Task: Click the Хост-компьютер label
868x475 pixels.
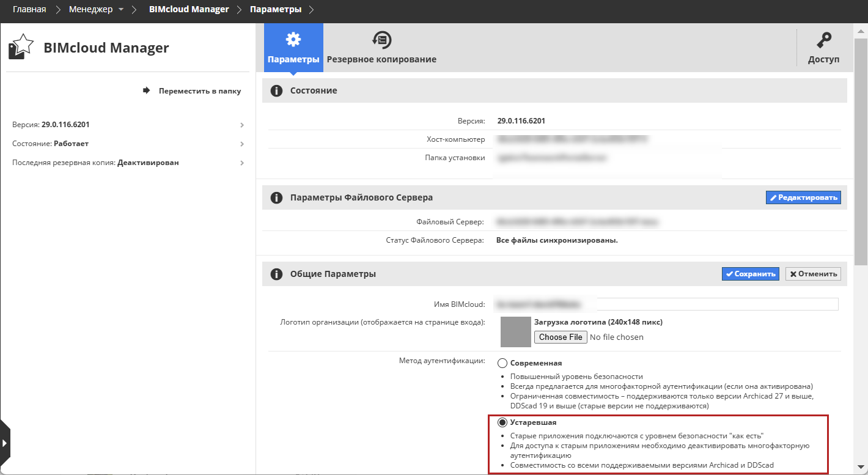Action: click(456, 139)
